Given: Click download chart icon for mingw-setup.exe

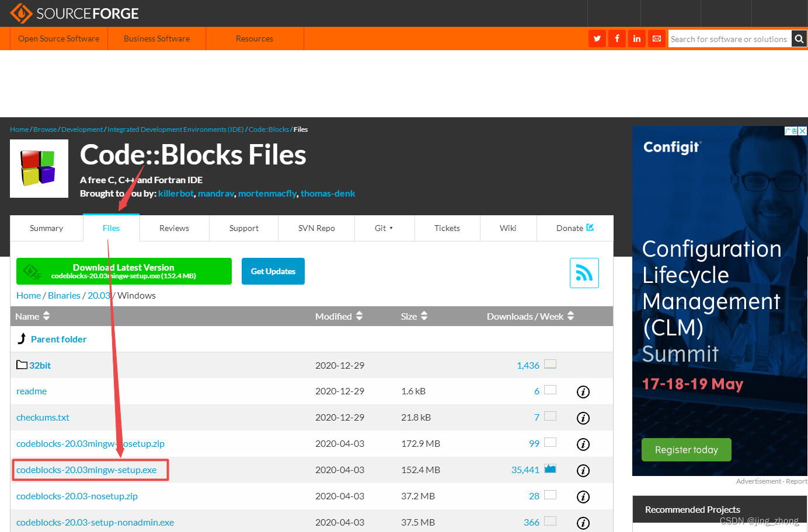Looking at the screenshot, I should [x=550, y=468].
